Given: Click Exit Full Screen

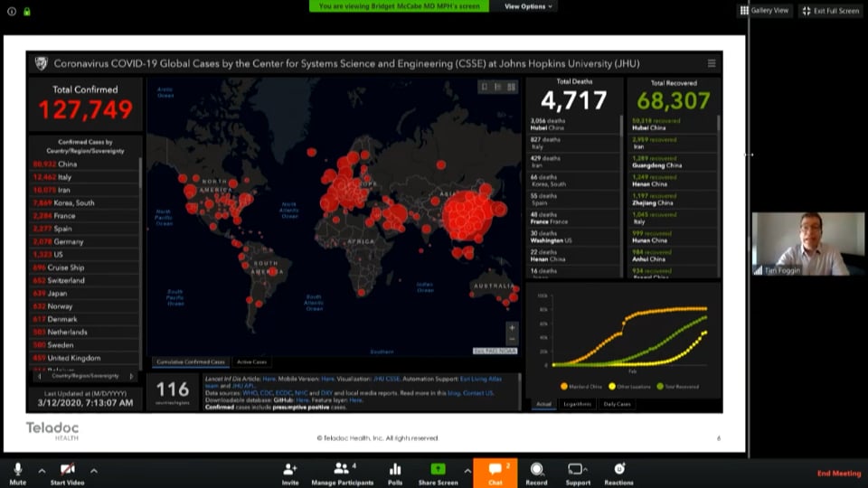Looking at the screenshot, I should click(x=831, y=11).
